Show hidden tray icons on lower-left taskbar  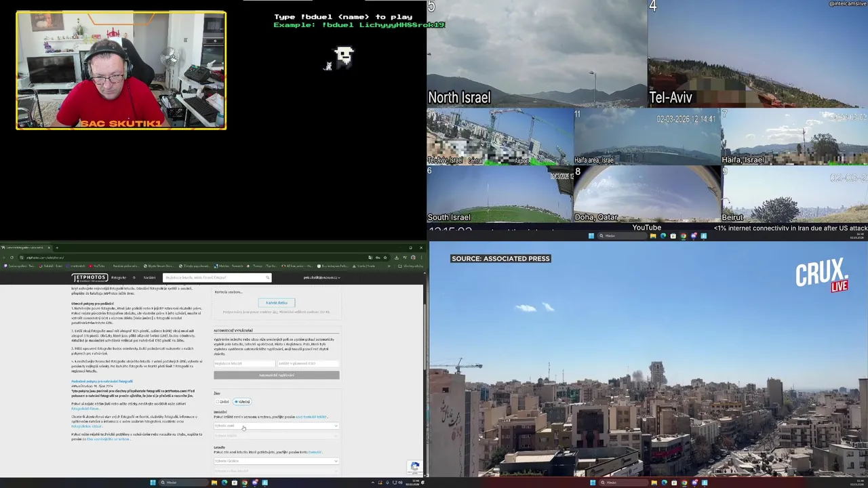click(372, 483)
